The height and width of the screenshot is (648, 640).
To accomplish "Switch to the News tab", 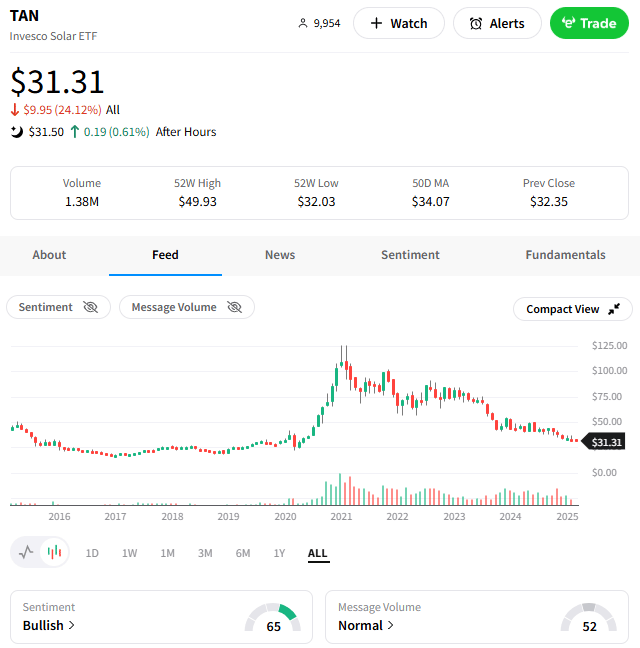I will coord(280,255).
